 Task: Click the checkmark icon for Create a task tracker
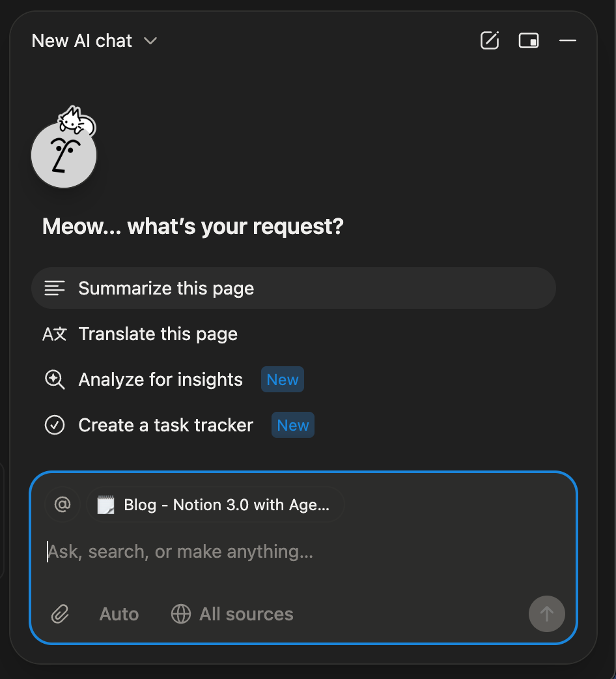point(55,426)
